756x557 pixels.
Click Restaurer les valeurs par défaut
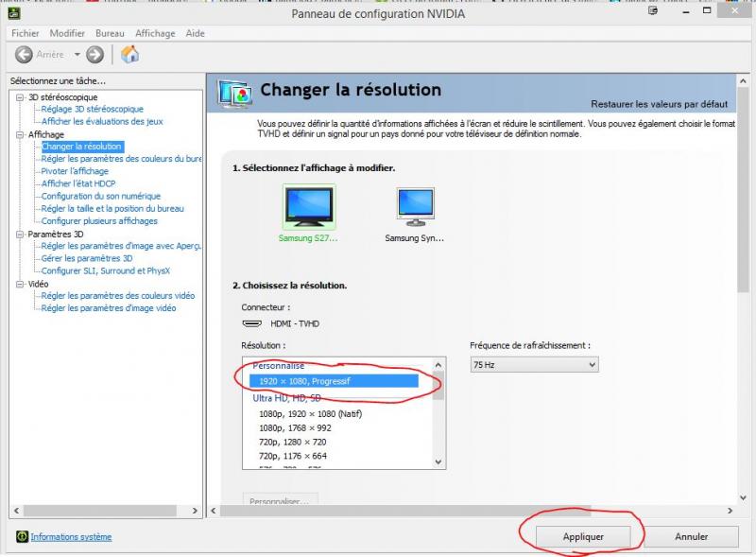pyautogui.click(x=659, y=104)
